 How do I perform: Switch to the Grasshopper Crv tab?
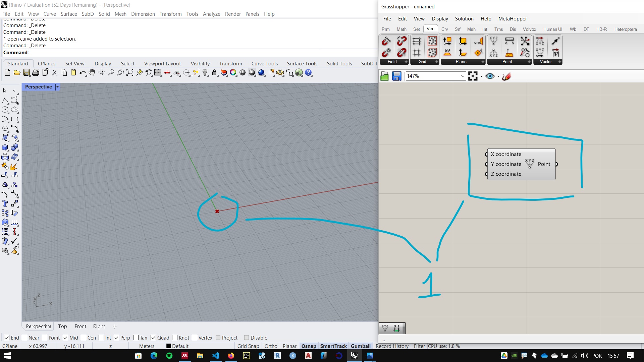click(x=444, y=29)
